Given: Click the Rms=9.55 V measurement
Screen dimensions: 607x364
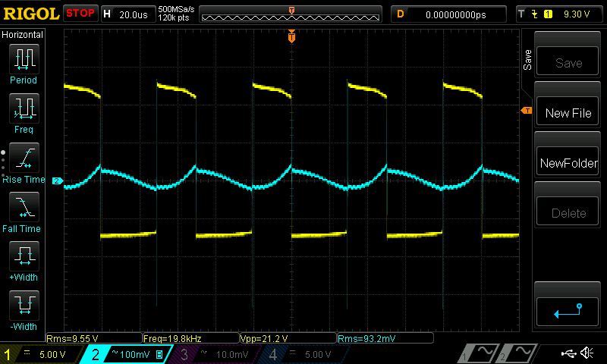Looking at the screenshot, I should click(94, 338).
